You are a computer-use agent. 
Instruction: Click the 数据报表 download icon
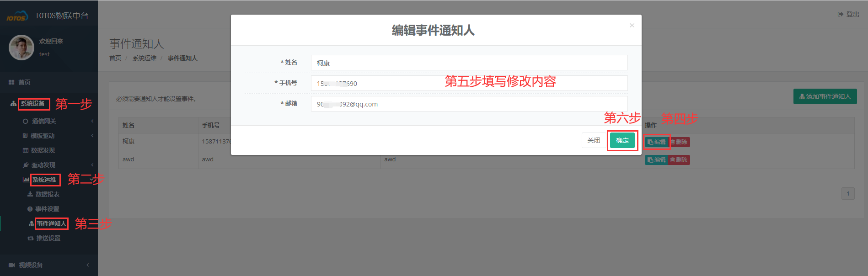(x=30, y=194)
